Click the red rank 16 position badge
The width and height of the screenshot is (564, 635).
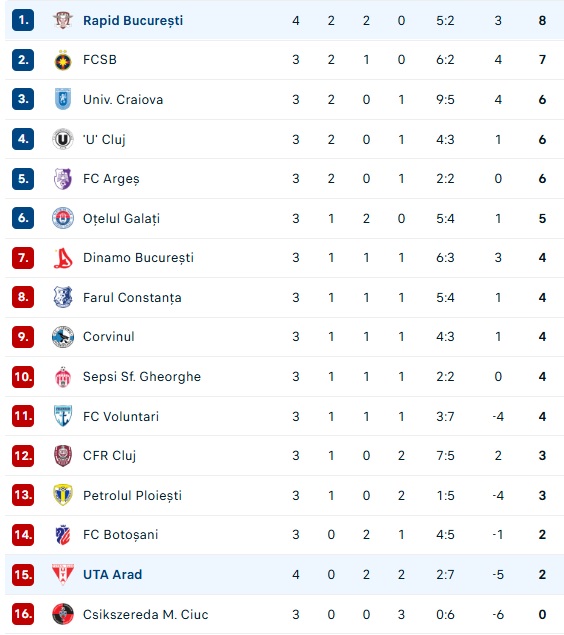23,614
